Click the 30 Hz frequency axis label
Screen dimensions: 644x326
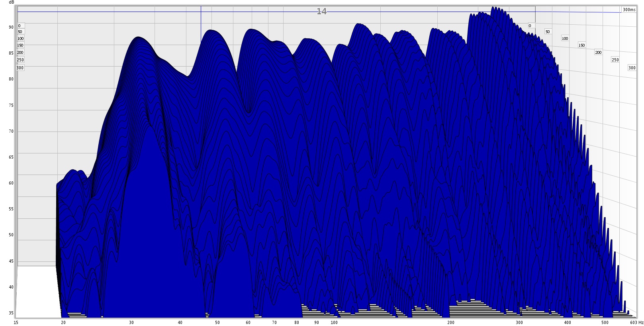pos(131,322)
